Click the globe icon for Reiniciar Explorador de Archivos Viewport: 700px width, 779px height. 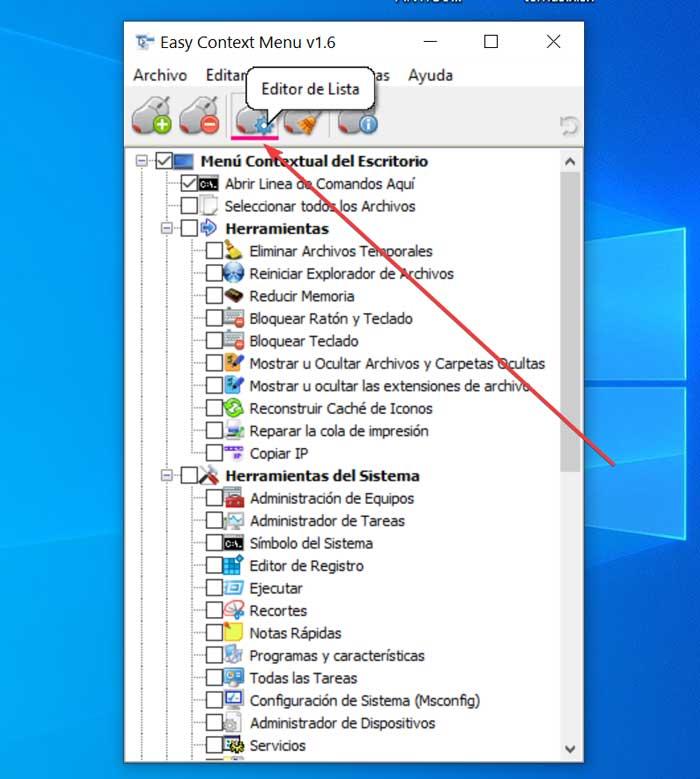[233, 273]
